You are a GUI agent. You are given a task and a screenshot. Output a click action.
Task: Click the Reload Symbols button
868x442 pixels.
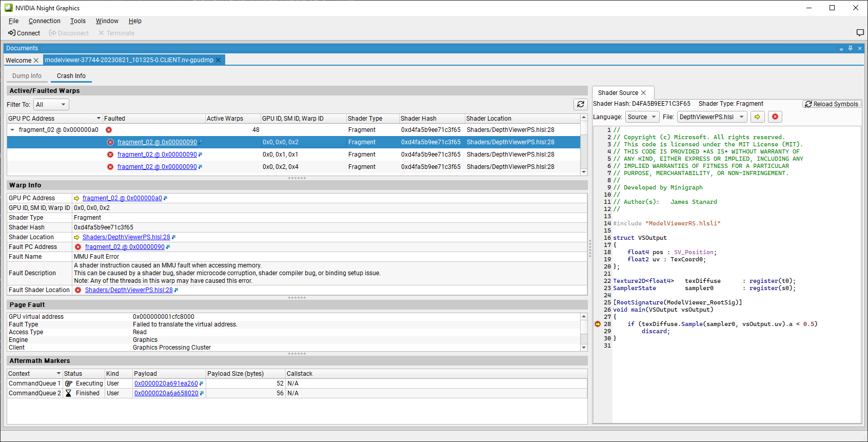pos(831,104)
